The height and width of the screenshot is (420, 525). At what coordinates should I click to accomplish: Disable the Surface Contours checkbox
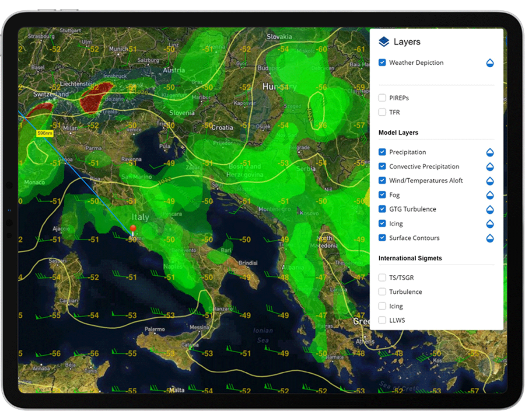pos(382,238)
